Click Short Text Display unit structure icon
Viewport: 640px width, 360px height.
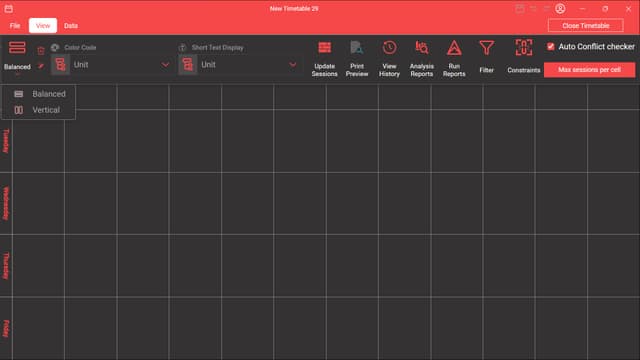(x=187, y=64)
